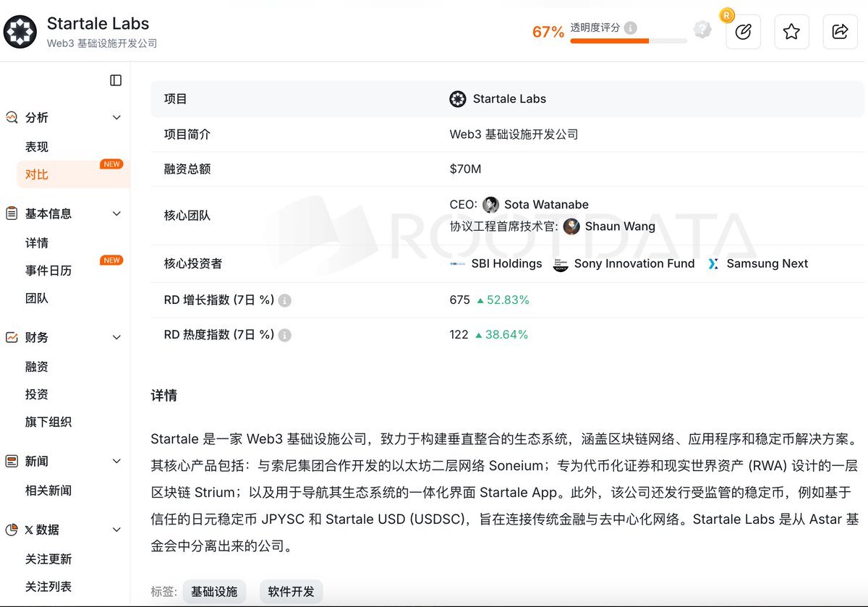868x607 pixels.
Task: Click the 分析 analysis section icon
Action: click(12, 117)
